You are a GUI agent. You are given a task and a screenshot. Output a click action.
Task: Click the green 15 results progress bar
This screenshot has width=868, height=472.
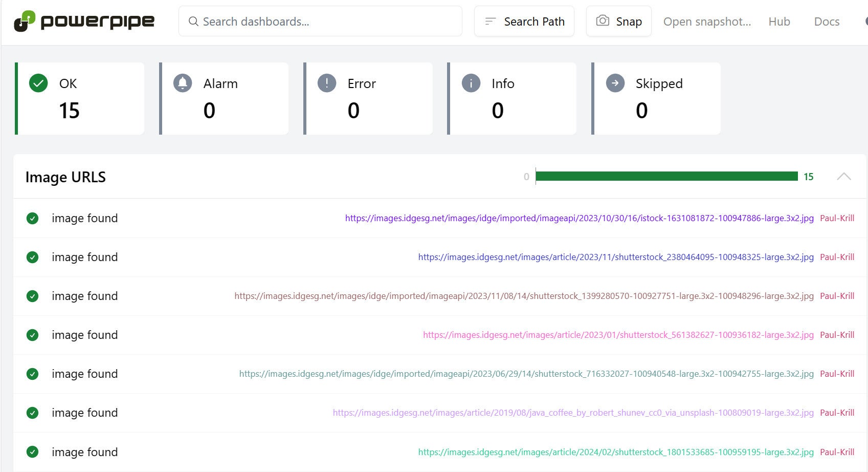pos(666,177)
